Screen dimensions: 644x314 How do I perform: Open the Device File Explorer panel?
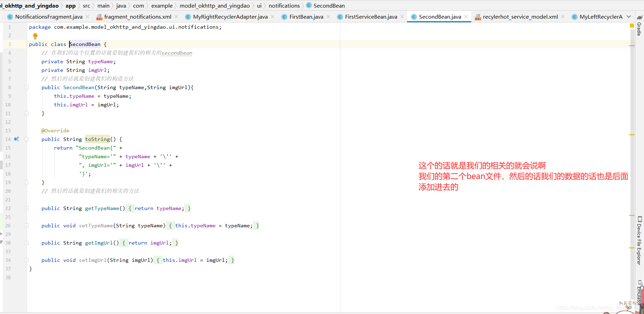(x=640, y=241)
